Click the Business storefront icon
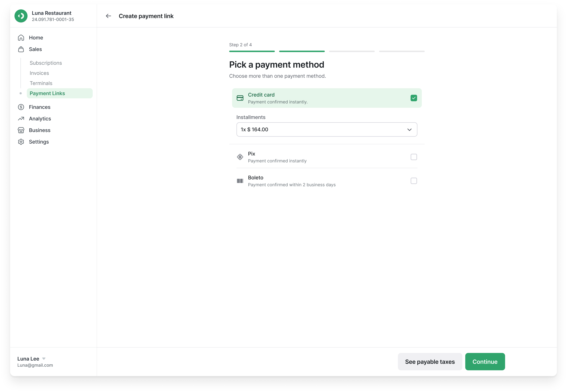 coord(21,130)
